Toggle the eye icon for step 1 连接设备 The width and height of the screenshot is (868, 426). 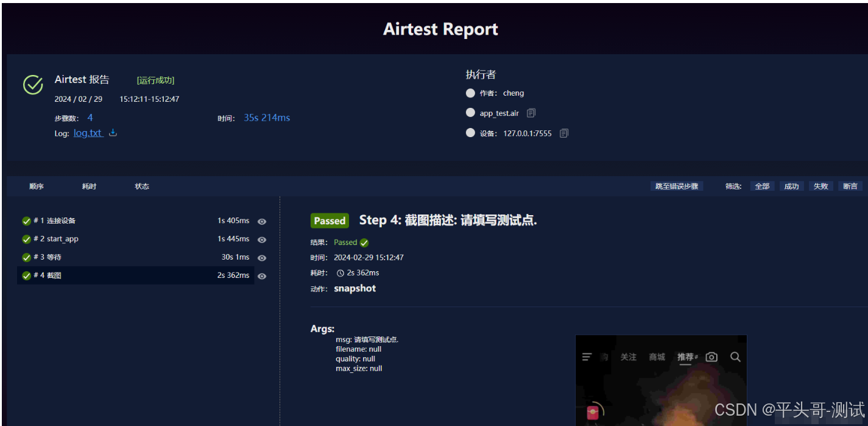(262, 221)
